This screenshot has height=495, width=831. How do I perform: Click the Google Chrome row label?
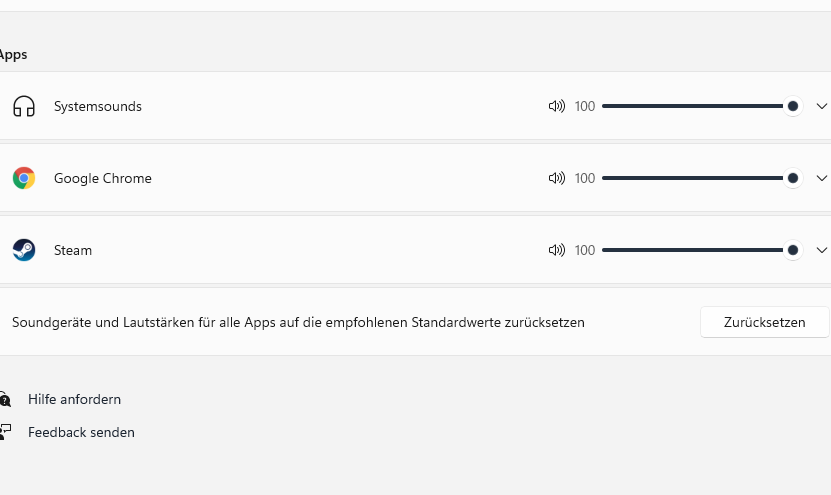click(103, 178)
